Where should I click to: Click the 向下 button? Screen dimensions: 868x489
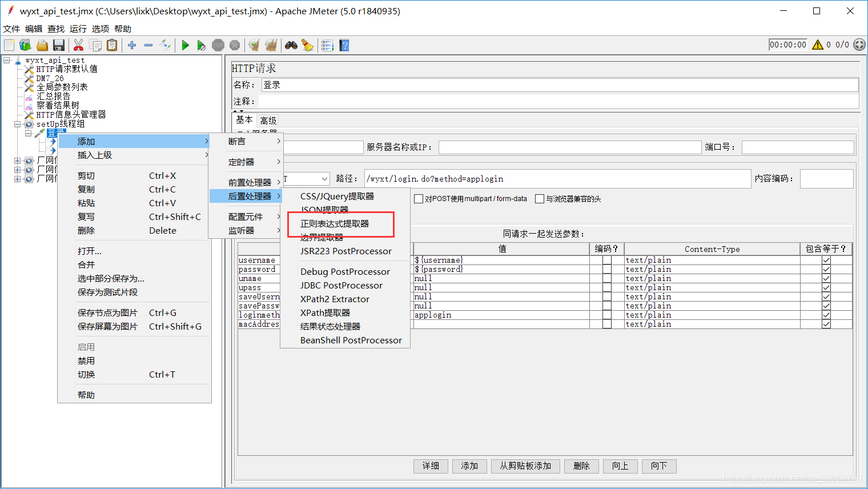click(x=659, y=466)
